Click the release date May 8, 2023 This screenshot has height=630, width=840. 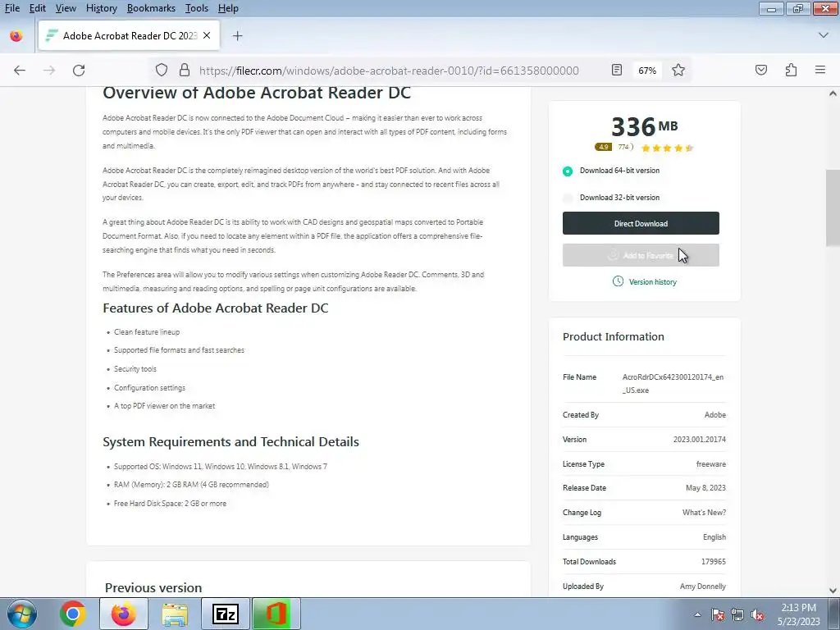pos(705,488)
